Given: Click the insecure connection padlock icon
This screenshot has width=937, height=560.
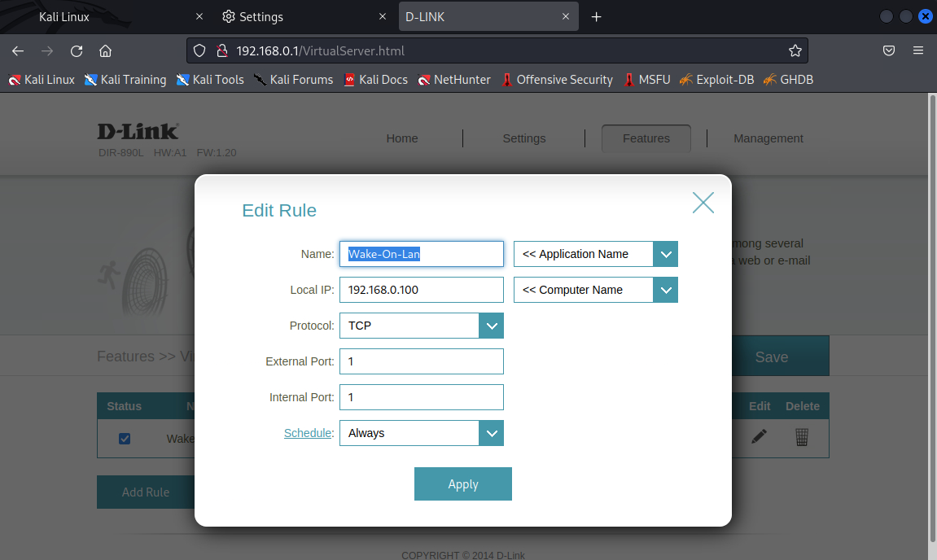Looking at the screenshot, I should (221, 50).
